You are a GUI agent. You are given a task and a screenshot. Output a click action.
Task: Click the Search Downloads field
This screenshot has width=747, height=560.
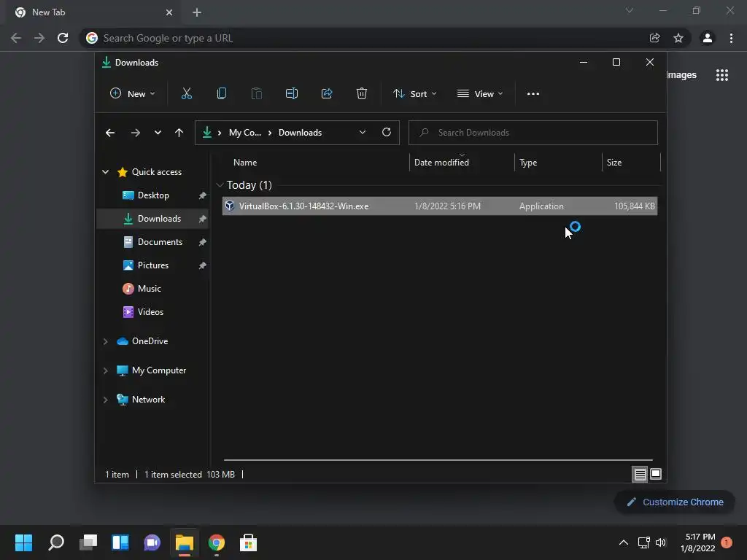point(533,133)
